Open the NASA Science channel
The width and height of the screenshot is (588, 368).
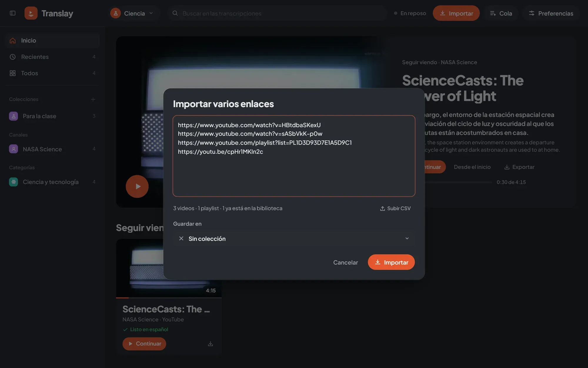pyautogui.click(x=52, y=149)
